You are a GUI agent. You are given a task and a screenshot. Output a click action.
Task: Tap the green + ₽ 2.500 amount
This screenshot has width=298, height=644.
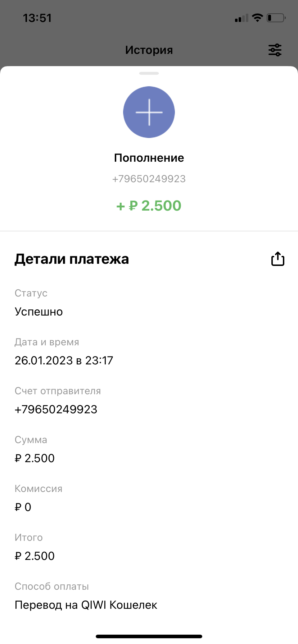(149, 206)
